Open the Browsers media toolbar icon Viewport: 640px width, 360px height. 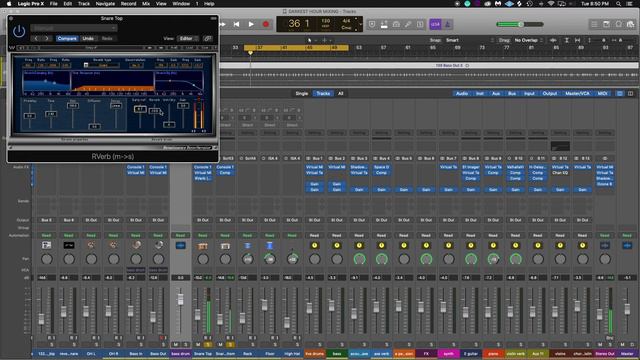point(631,24)
